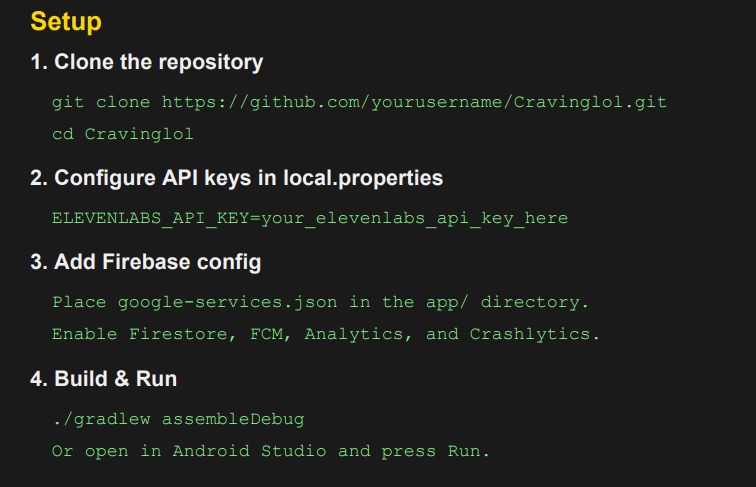Select the '1. Clone the repository' heading
The width and height of the screenshot is (756, 487).
147,62
